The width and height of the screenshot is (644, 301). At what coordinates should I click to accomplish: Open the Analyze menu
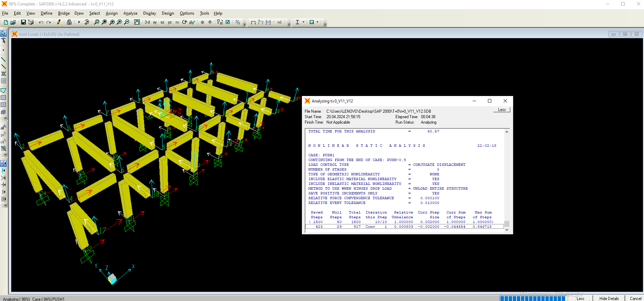click(x=130, y=13)
